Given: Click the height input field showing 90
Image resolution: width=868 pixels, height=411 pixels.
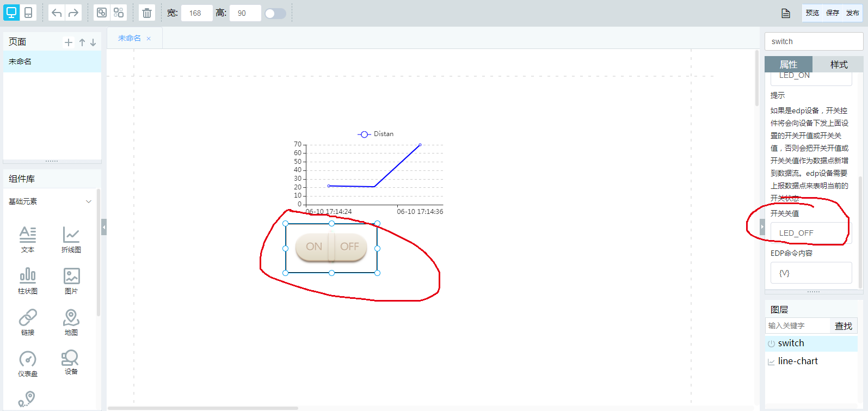Looking at the screenshot, I should click(x=245, y=13).
